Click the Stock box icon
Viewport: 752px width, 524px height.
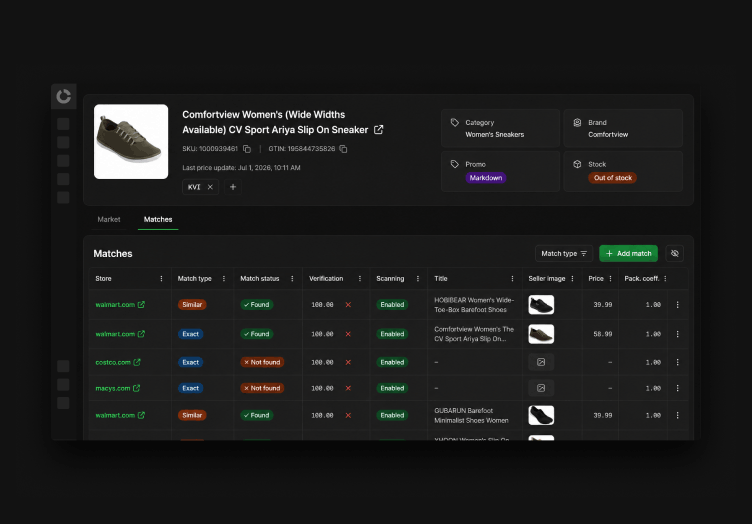point(577,164)
